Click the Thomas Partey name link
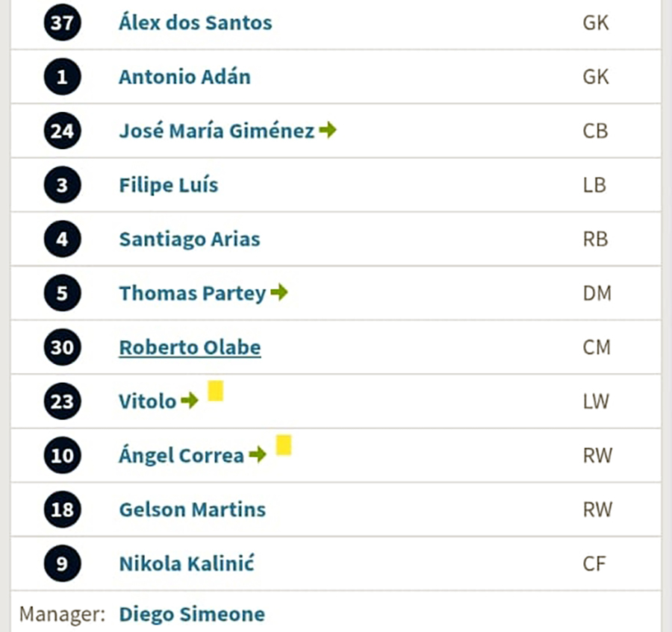This screenshot has width=672, height=632. click(193, 293)
